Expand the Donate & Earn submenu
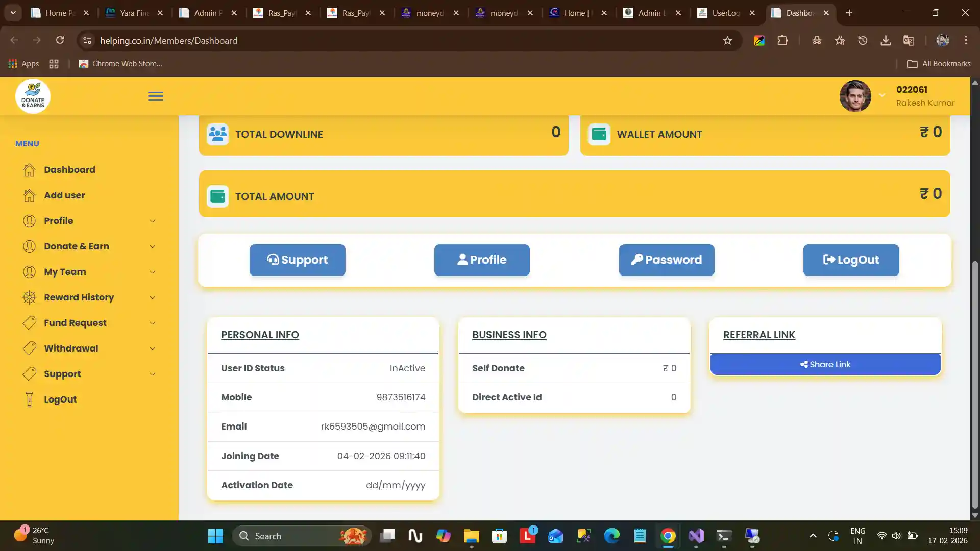The image size is (980, 551). [x=152, y=246]
